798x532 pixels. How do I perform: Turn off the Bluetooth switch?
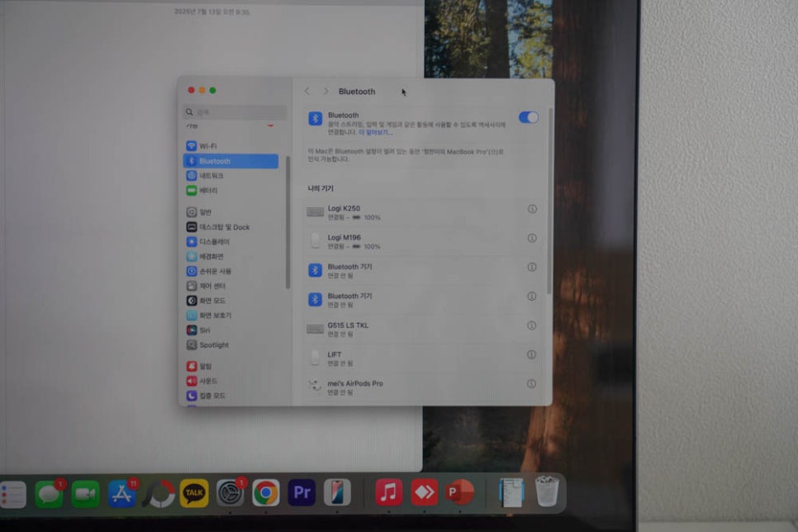[x=528, y=117]
